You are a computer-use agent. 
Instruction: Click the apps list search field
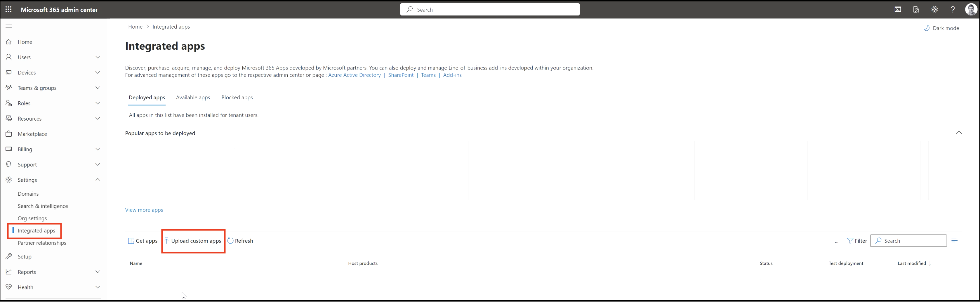click(x=908, y=241)
